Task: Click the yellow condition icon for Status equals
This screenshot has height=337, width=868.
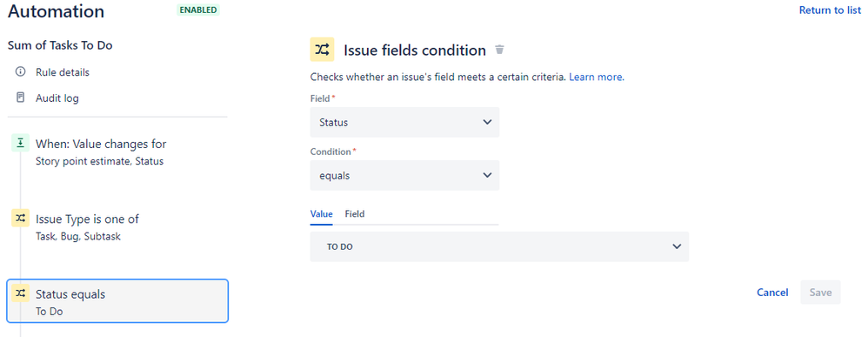Action: pyautogui.click(x=21, y=293)
